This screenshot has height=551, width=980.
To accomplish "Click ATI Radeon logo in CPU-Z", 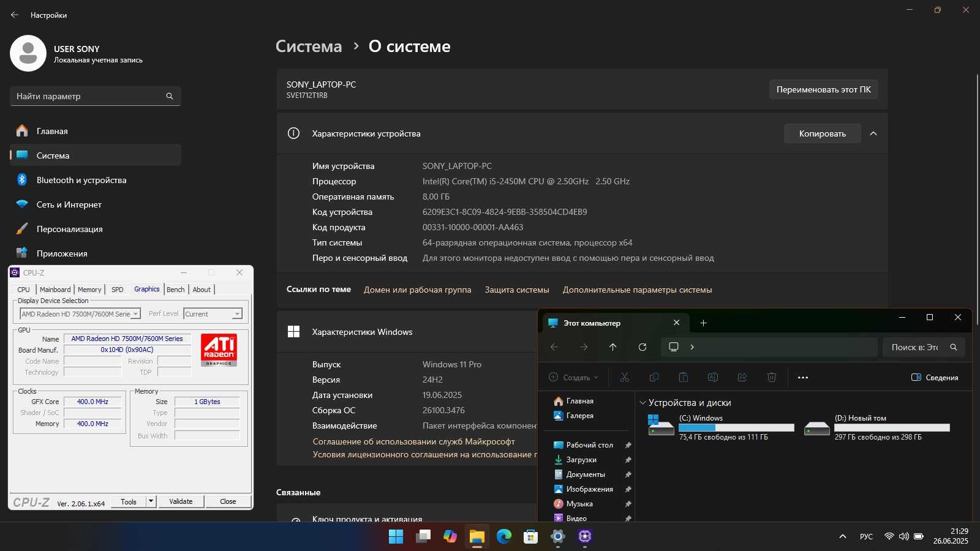I will 219,350.
